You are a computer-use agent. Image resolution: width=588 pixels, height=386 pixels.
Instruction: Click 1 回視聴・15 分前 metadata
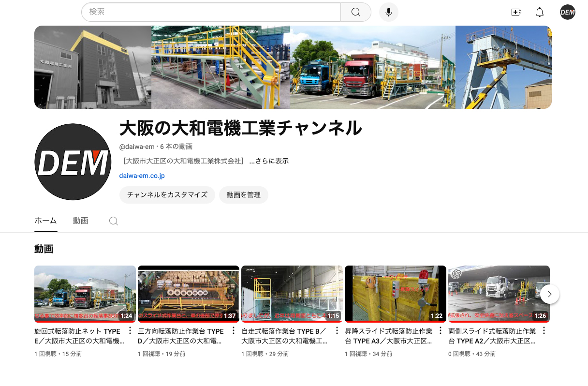pos(58,354)
